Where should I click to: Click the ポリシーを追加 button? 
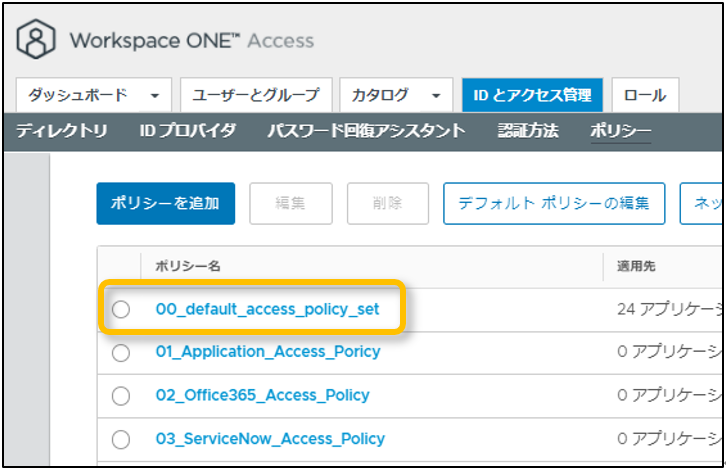tap(166, 203)
